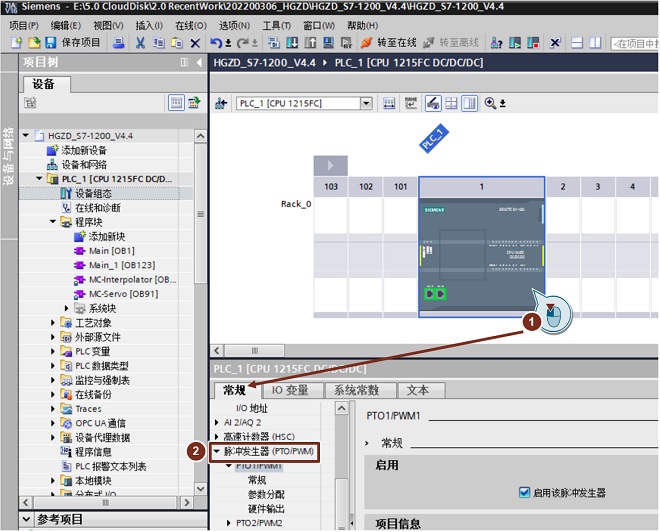
Task: Select 在线和诊断 tree item
Action: [98, 208]
